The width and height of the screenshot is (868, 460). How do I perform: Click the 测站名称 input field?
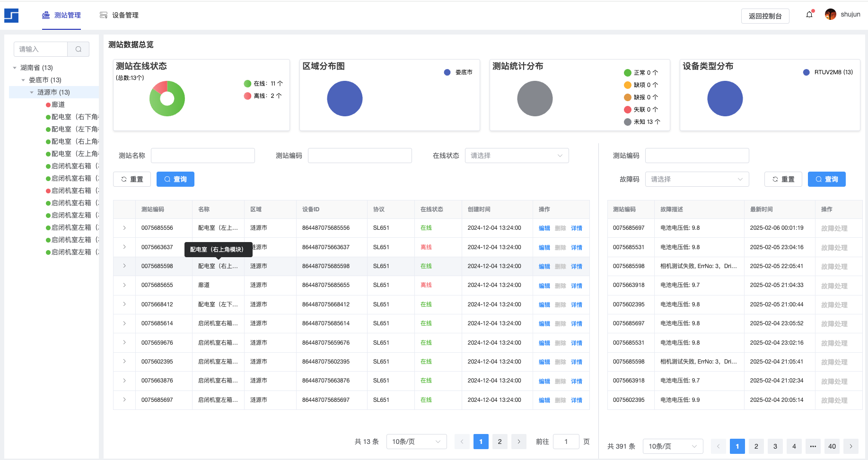pyautogui.click(x=202, y=156)
